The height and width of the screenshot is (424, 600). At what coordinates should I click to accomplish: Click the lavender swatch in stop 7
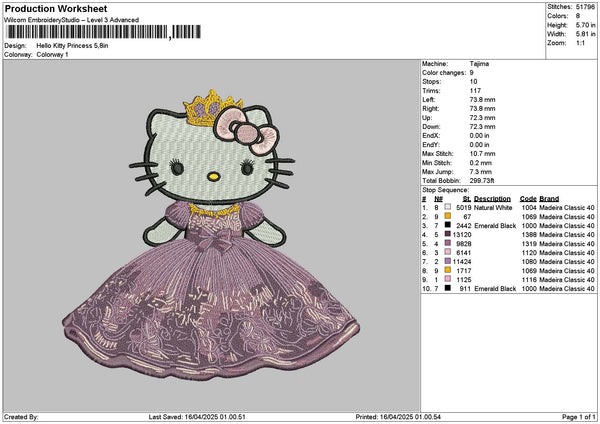pos(448,261)
